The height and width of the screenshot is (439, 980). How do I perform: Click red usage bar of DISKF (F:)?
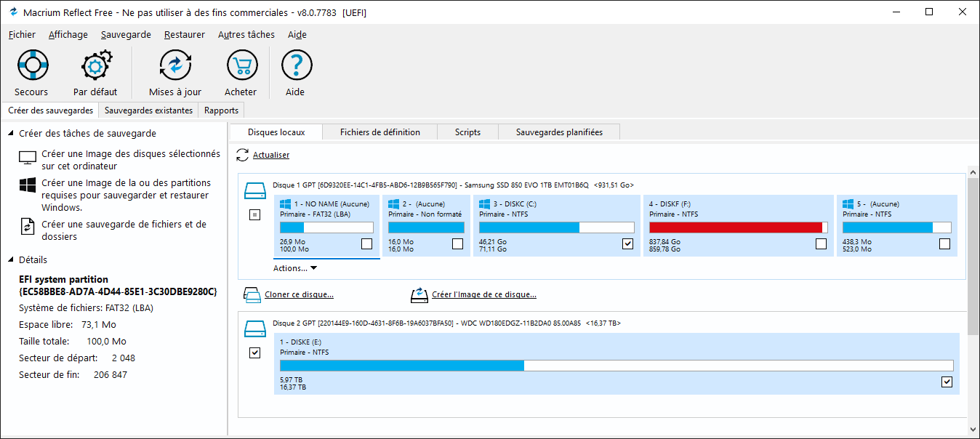point(738,227)
